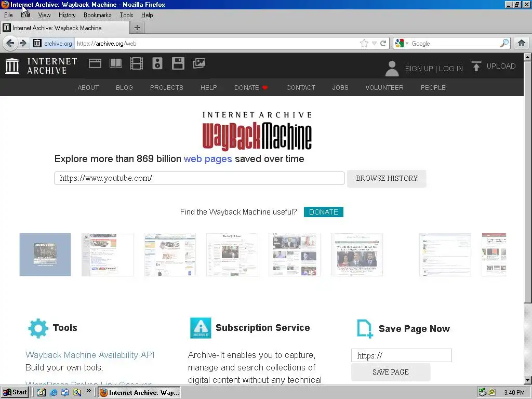The image size is (532, 399).
Task: Click DONATE with heart in navigation
Action: [x=251, y=87]
